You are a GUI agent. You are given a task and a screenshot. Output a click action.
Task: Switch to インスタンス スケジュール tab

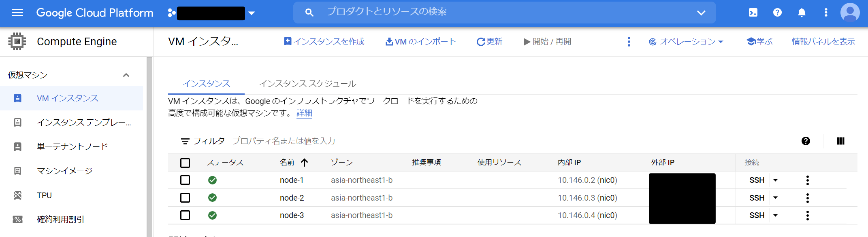(x=308, y=84)
